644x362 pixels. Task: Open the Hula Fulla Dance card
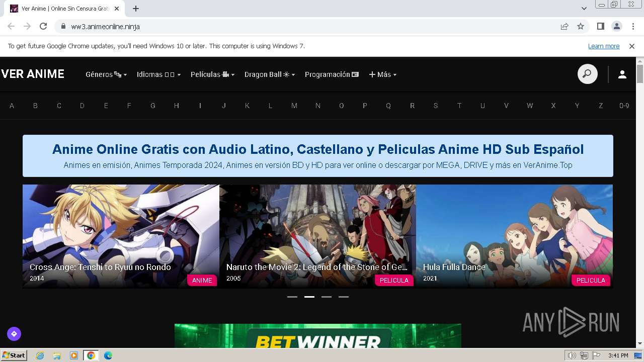514,236
